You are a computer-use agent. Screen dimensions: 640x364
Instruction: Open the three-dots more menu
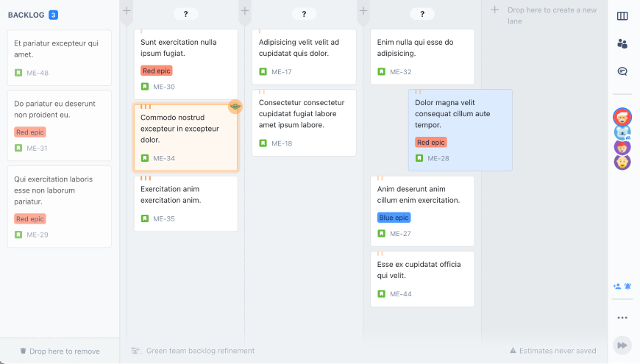622,318
